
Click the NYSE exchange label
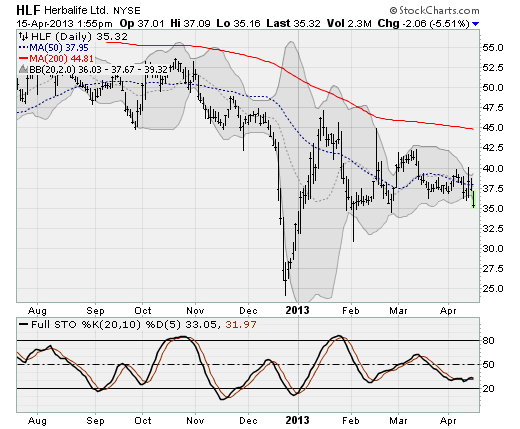coord(127,11)
